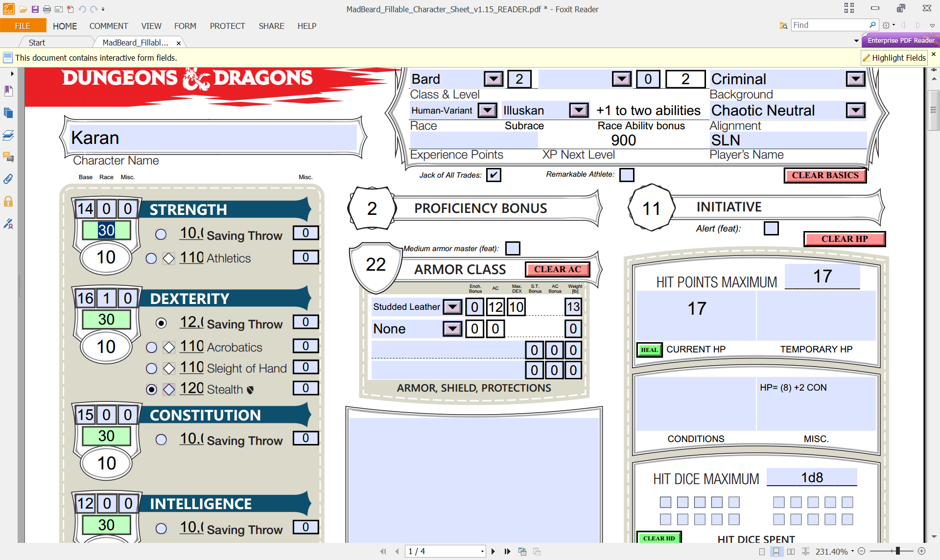Jump to the last page
940x560 pixels.
point(507,552)
